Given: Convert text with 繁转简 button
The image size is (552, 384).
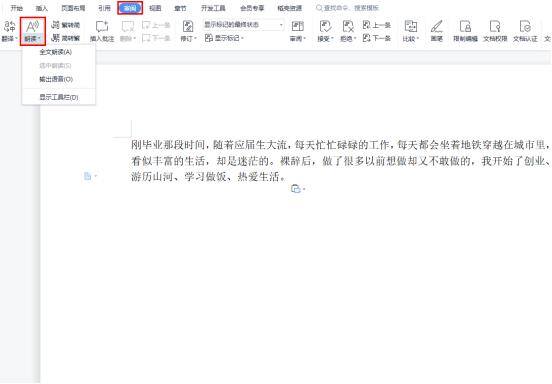Looking at the screenshot, I should point(66,25).
